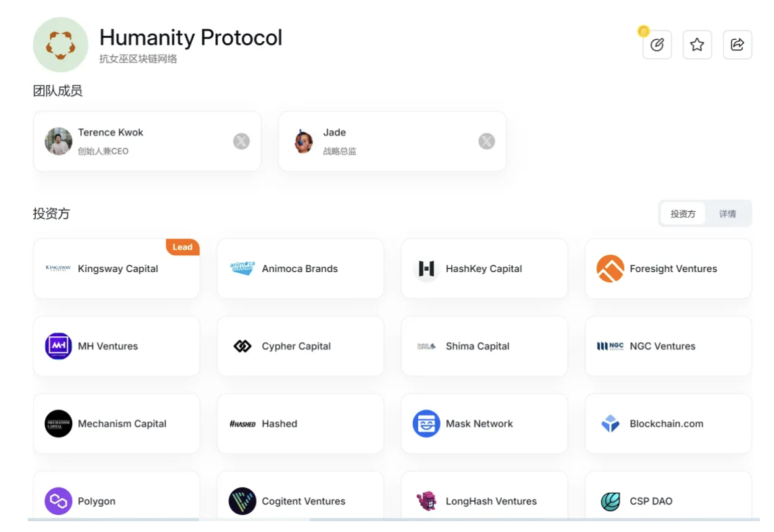Viewport: 774px width, 532px height.
Task: Click the Cypher Capital logo
Action: click(242, 346)
